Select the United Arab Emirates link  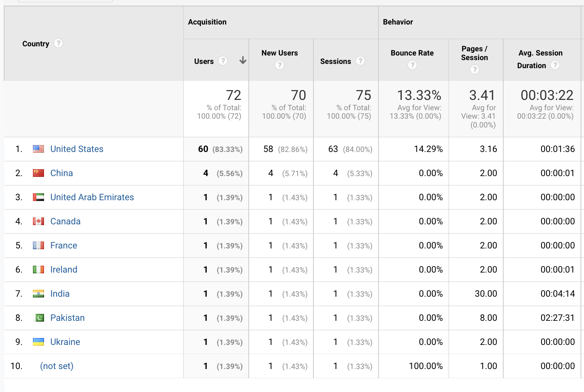click(92, 197)
